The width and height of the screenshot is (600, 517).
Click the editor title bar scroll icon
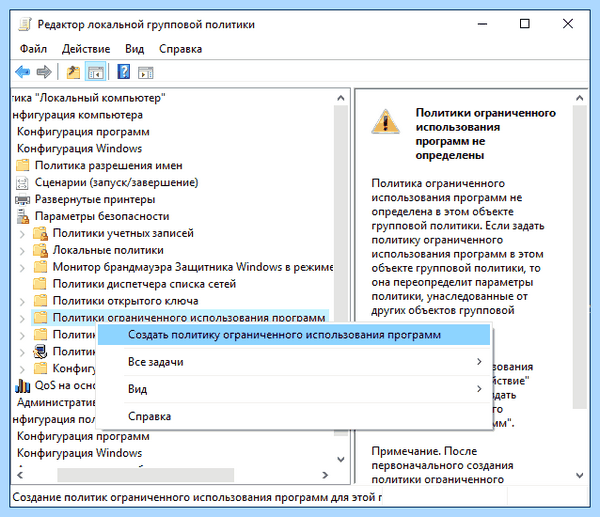point(25,24)
